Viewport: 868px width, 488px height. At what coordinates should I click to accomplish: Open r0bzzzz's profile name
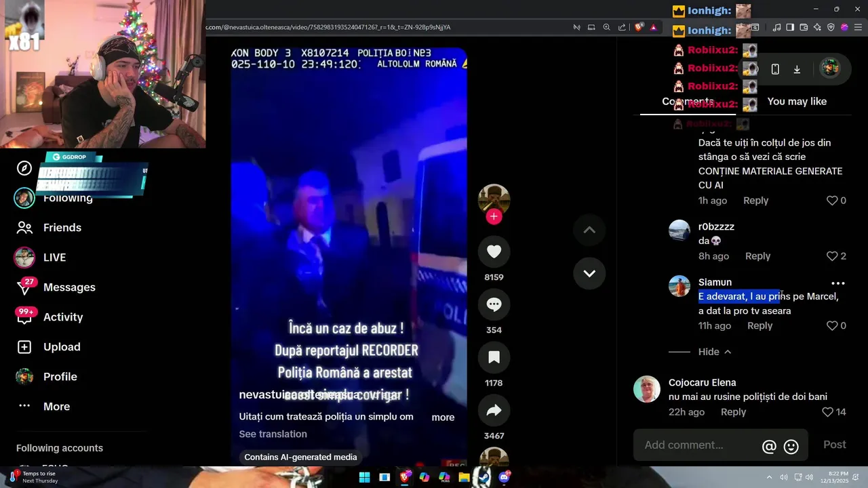[x=716, y=227]
